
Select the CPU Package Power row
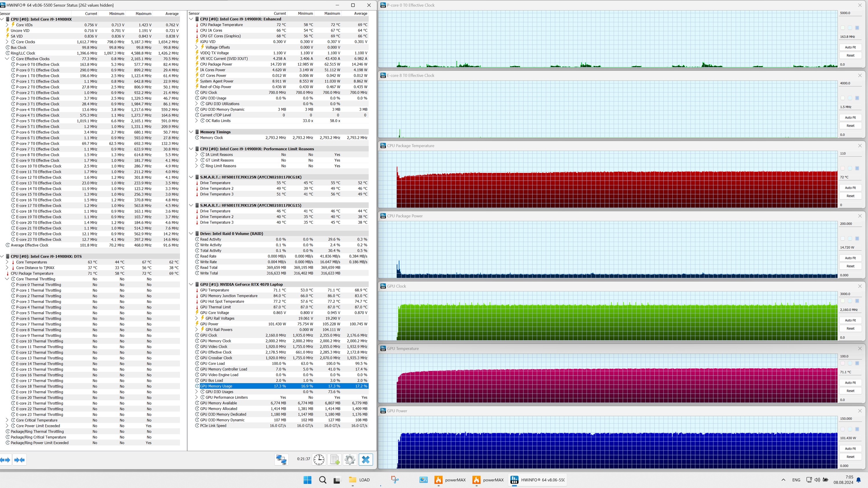click(216, 64)
